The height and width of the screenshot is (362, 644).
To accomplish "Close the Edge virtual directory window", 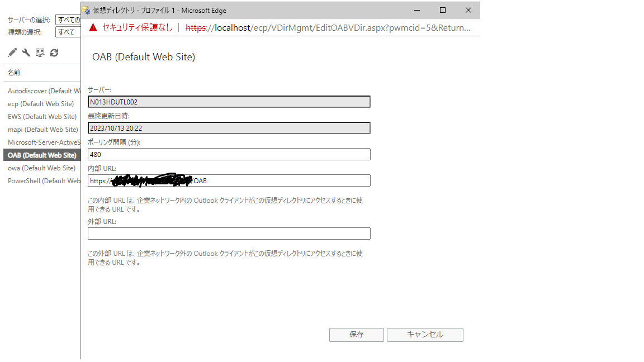I will click(468, 10).
